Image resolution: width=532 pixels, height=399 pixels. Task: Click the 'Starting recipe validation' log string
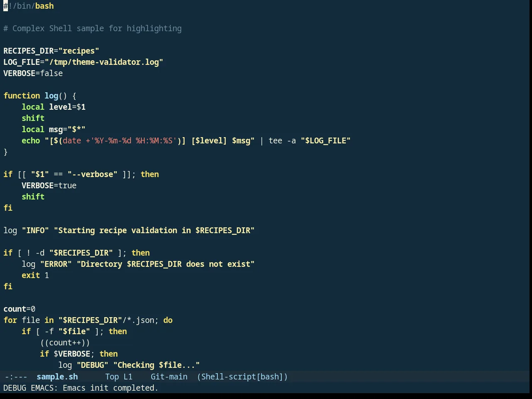[x=154, y=231]
